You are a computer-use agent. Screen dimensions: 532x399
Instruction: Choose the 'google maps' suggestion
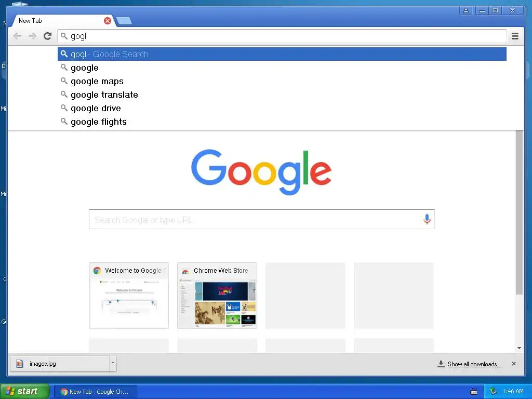tap(282, 82)
